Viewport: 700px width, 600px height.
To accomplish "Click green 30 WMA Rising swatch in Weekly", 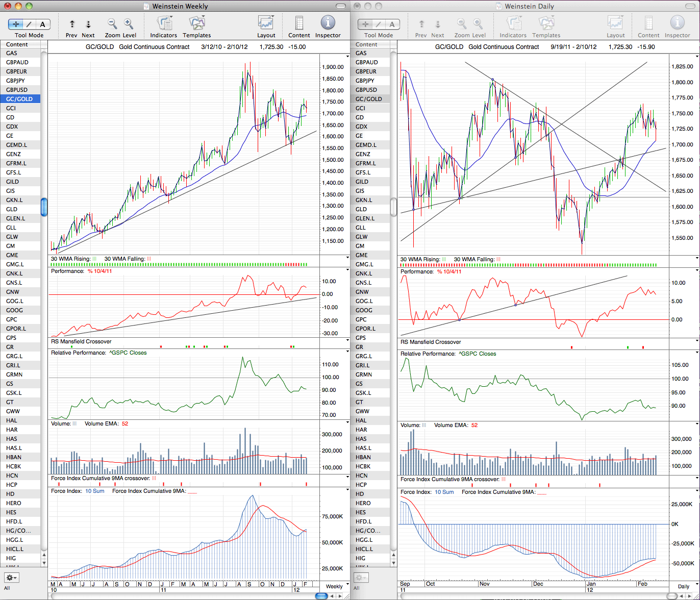I will pos(94,259).
